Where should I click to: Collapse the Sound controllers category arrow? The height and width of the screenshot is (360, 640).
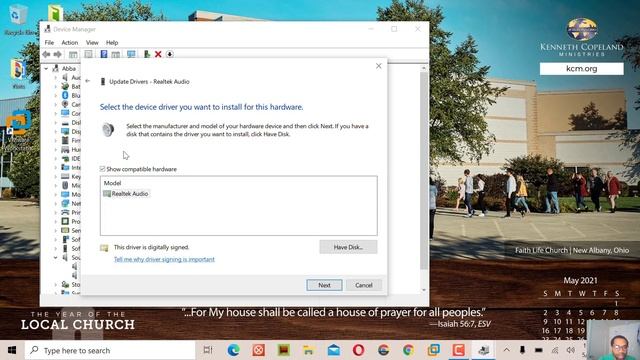(56, 258)
